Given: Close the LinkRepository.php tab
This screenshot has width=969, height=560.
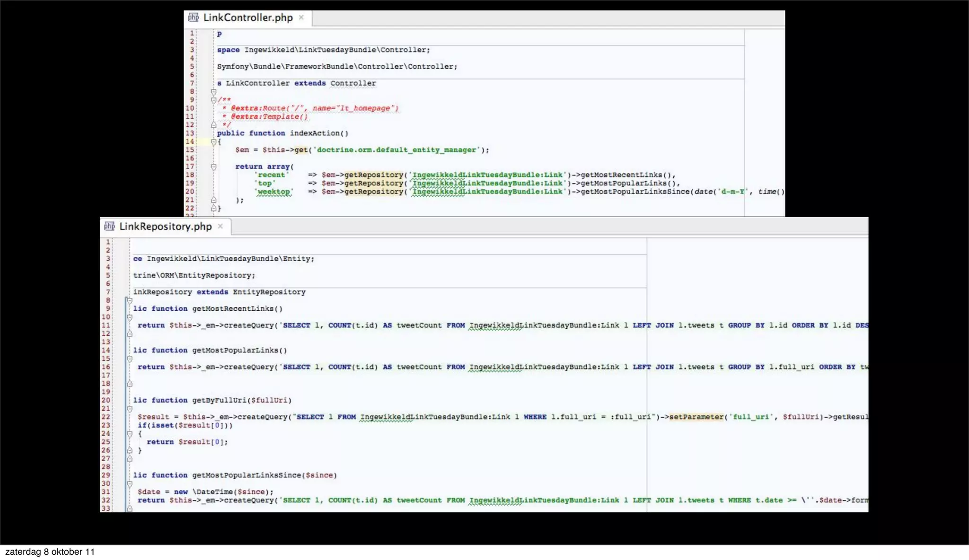Looking at the screenshot, I should pos(220,227).
